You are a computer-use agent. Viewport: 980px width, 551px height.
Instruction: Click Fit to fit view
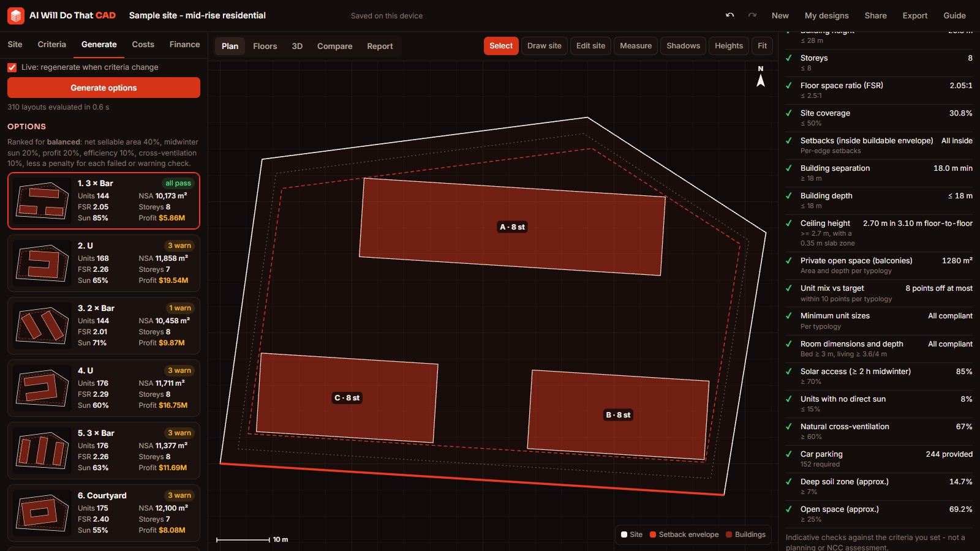pyautogui.click(x=762, y=46)
